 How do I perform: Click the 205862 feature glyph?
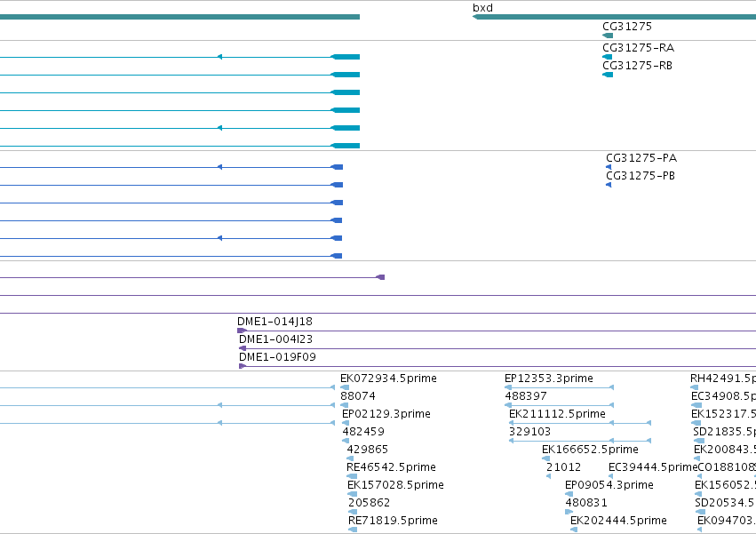tap(353, 512)
